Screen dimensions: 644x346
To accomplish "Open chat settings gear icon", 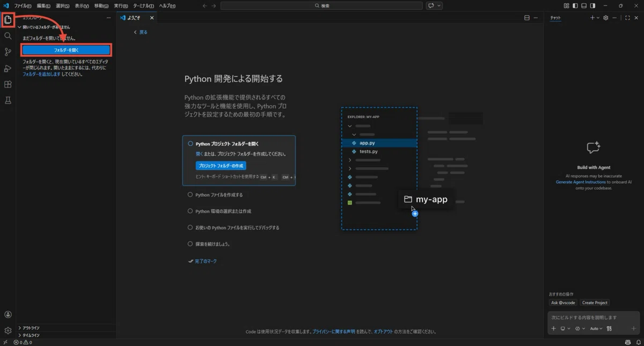I will pos(606,18).
